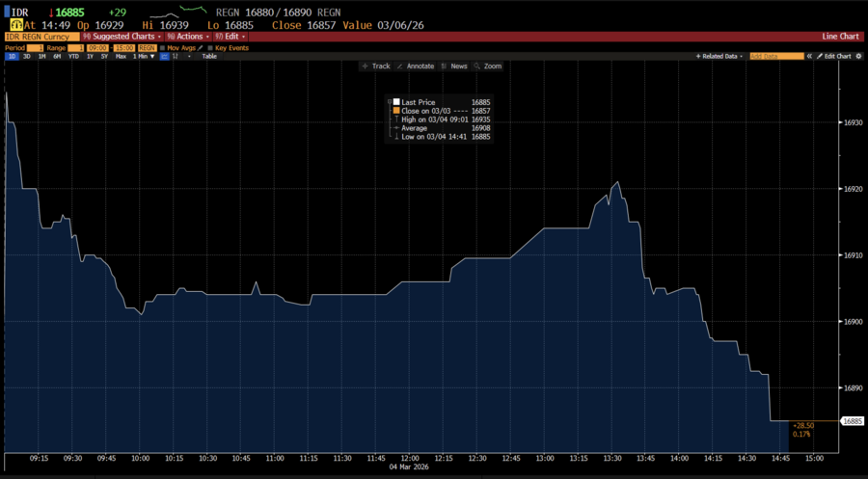The height and width of the screenshot is (479, 868).
Task: Expand the Suggested Charts dropdown
Action: 114,37
